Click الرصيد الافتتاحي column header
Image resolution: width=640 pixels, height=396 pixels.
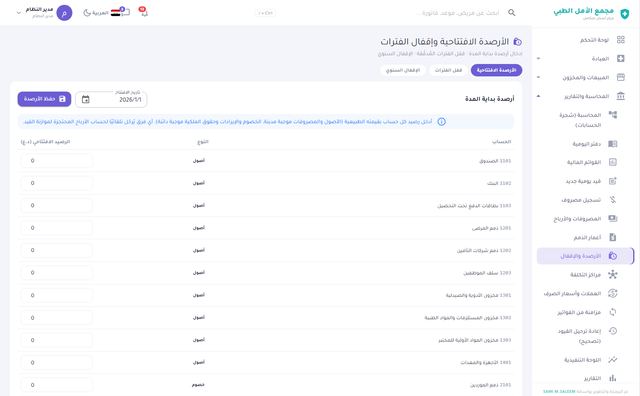(45, 142)
